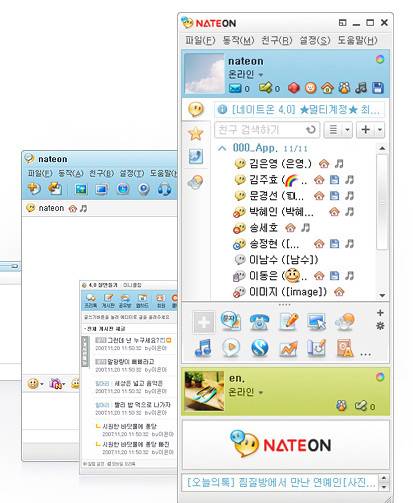Image resolution: width=413 pixels, height=503 pixels.
Task: Click the orange smiley face icon in nateon profile
Action: click(311, 88)
